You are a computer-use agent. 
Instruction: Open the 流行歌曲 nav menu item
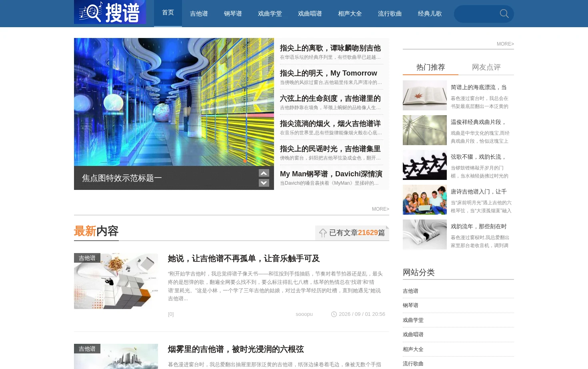(390, 14)
